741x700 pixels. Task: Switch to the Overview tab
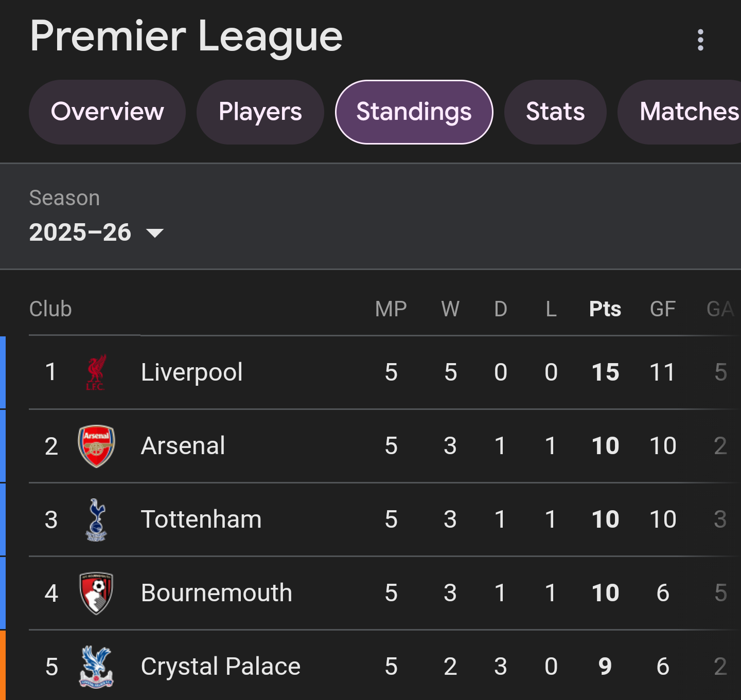107,112
